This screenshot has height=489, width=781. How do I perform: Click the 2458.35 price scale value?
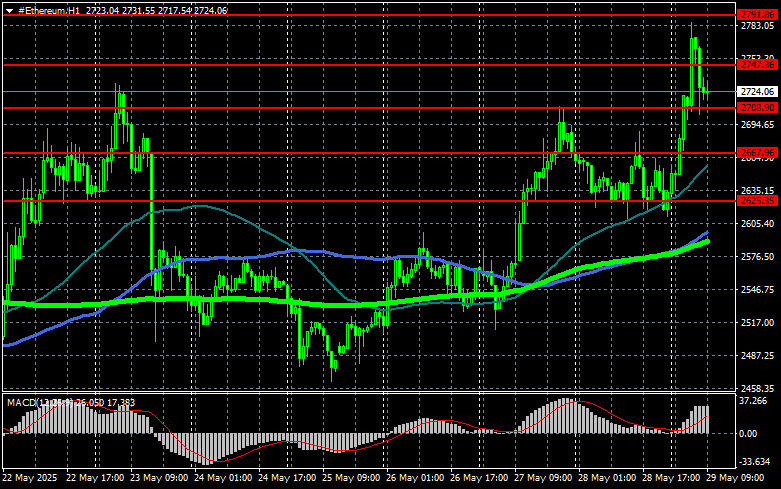coord(757,388)
